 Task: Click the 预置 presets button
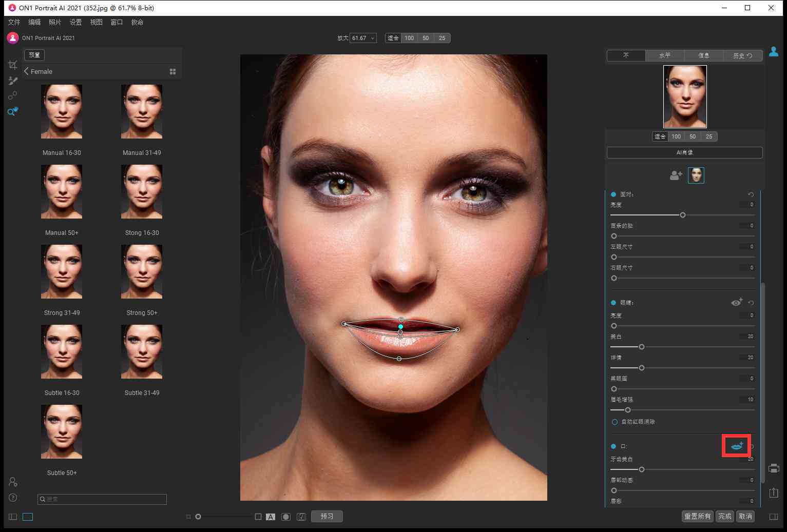click(x=34, y=55)
